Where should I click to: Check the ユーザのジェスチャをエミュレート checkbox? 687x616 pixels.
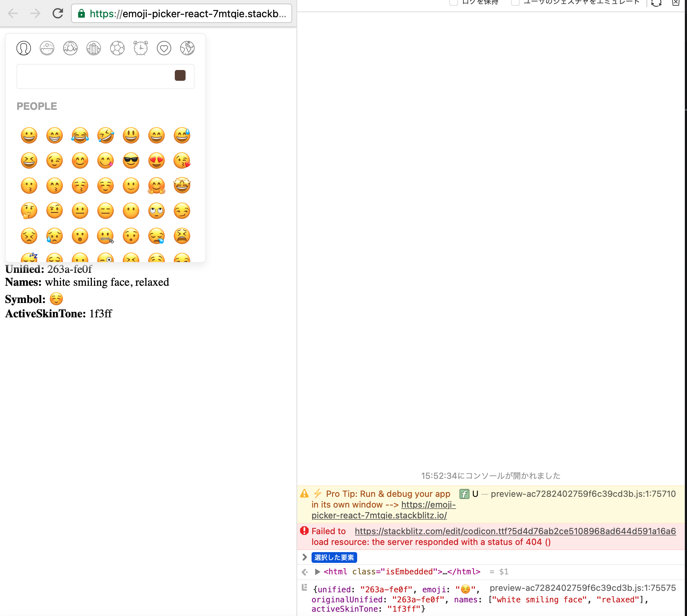pos(515,3)
